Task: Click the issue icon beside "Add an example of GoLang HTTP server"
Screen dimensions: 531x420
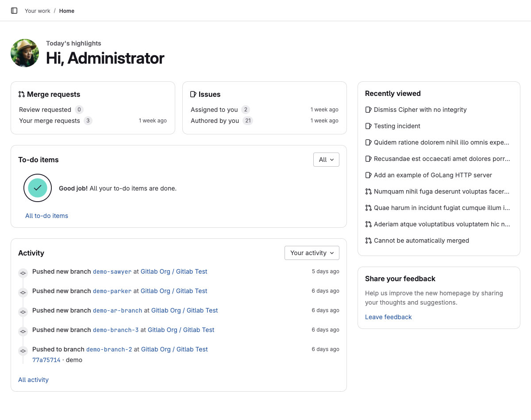Action: (x=369, y=175)
